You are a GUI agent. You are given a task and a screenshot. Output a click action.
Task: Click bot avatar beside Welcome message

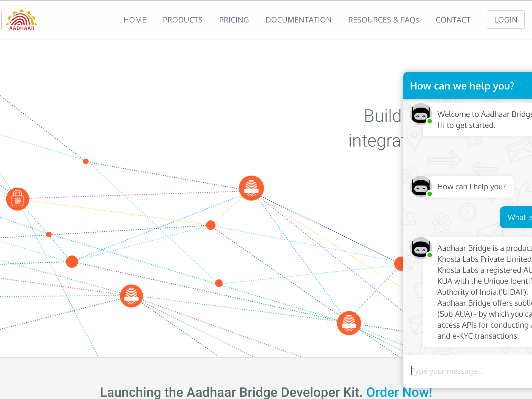421,114
